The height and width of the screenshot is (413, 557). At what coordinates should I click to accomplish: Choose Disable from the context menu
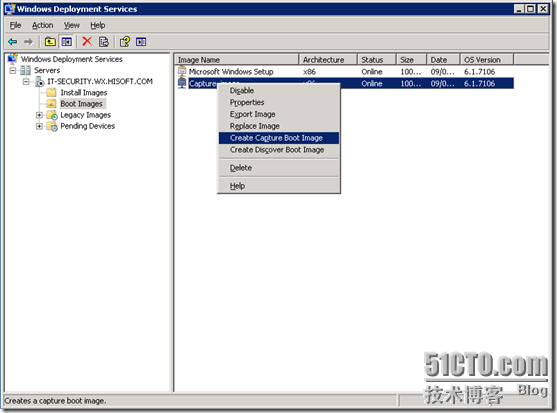point(279,91)
